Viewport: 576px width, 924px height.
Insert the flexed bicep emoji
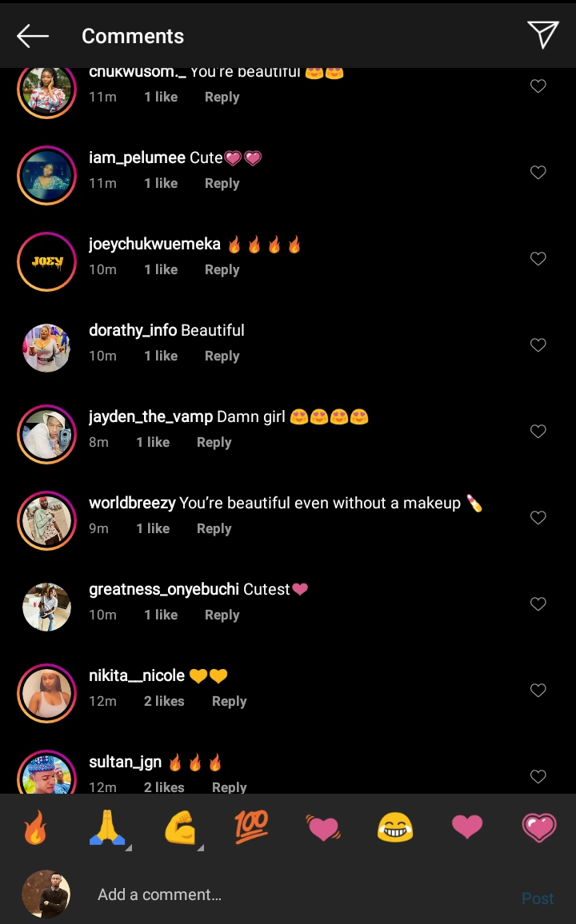pos(180,828)
